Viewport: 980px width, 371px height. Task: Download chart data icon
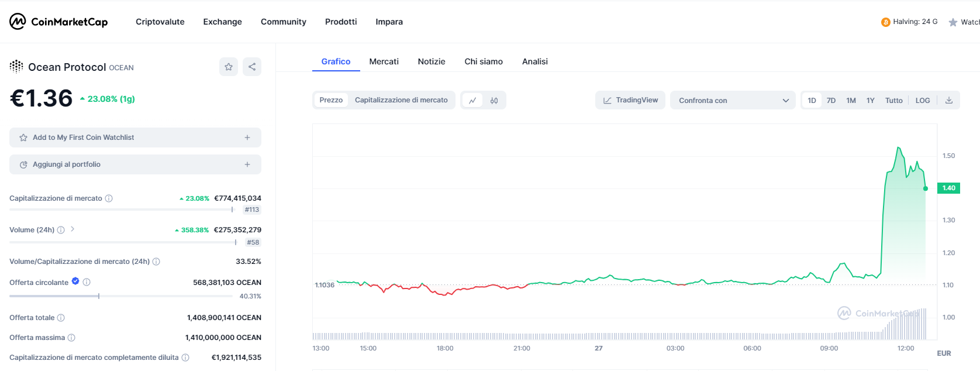(x=949, y=101)
